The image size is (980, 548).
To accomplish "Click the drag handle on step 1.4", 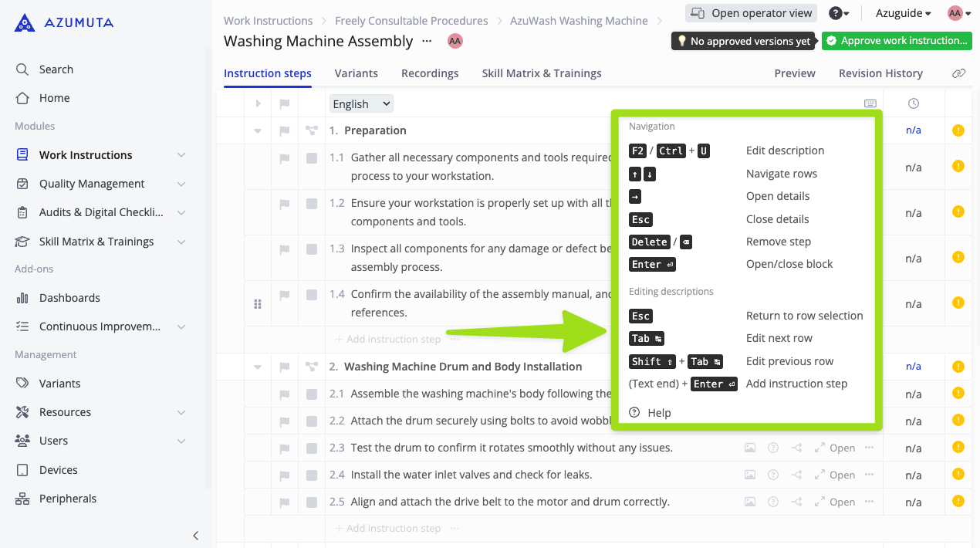I will tap(258, 304).
